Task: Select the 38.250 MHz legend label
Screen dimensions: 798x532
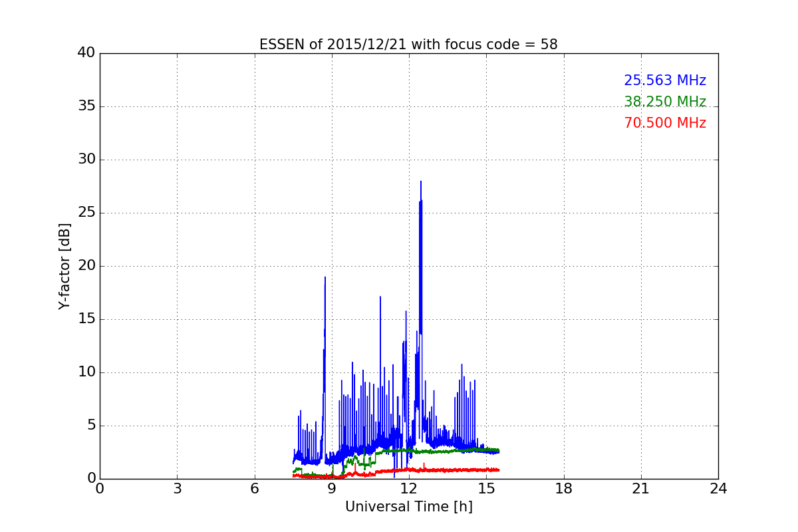Action: click(665, 102)
